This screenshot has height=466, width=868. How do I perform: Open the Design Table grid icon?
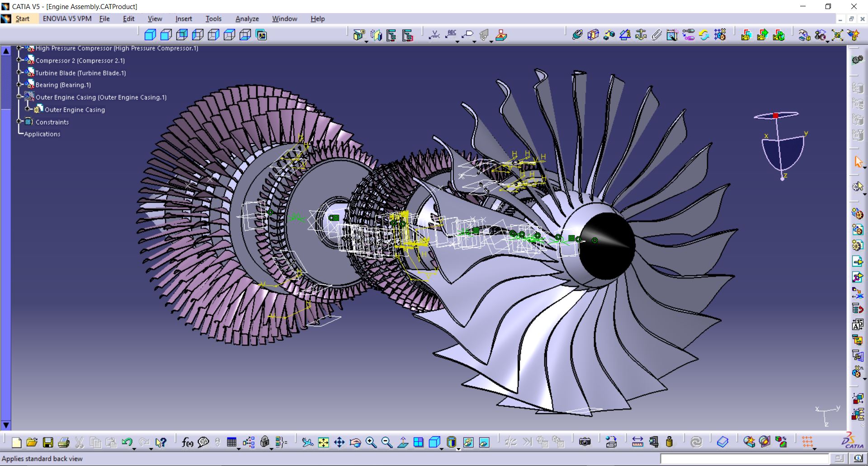(x=231, y=442)
